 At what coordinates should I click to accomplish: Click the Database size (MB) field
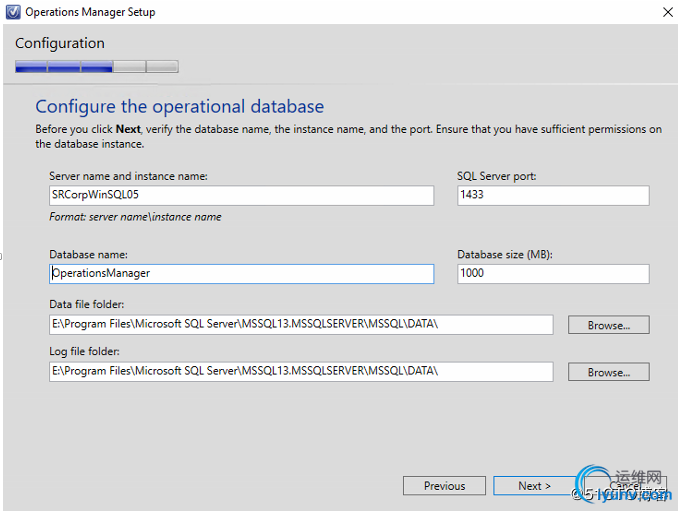[553, 274]
